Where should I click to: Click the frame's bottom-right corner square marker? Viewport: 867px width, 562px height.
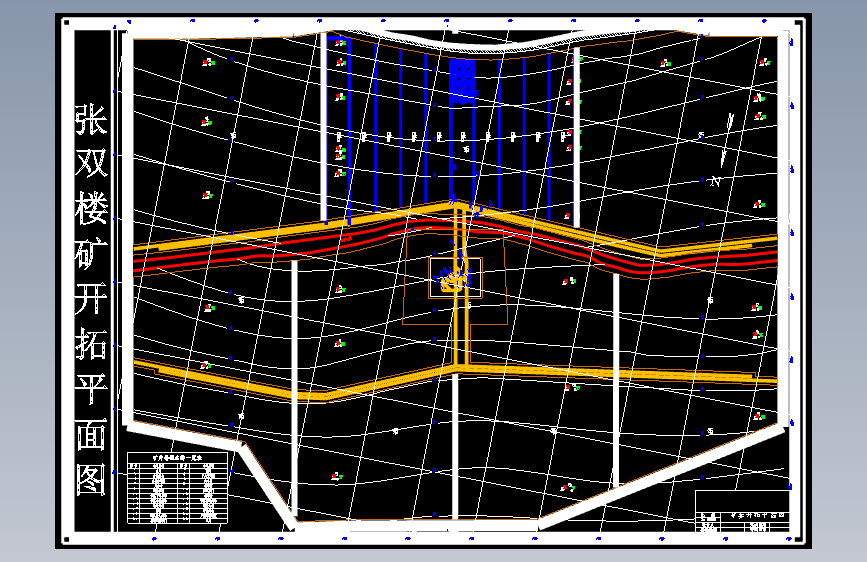(798, 538)
